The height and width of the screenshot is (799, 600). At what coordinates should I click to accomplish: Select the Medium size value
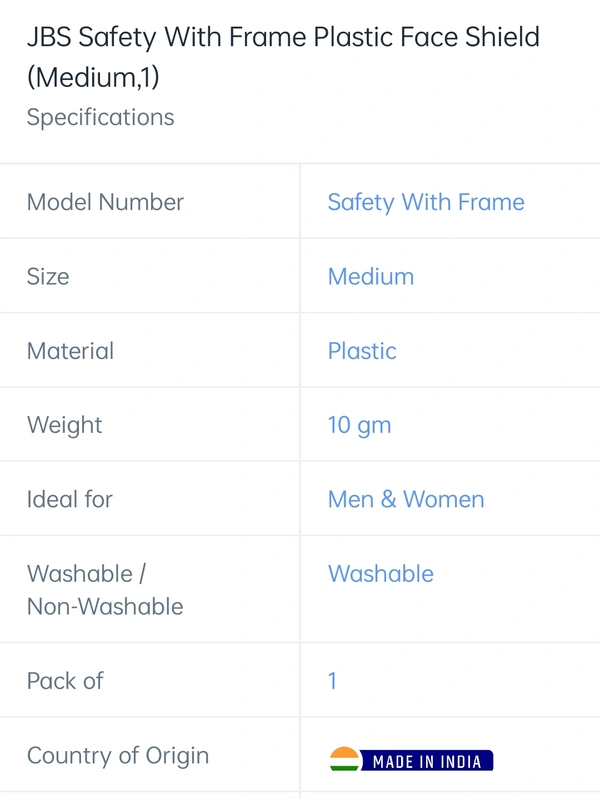click(x=371, y=277)
